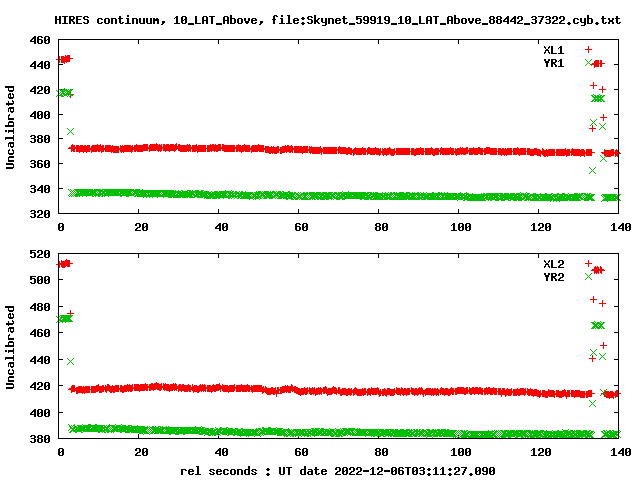Click 'Uncalibrated' axis label of the XL1/YR1 plot
This screenshot has height=480, width=640.
coord(10,127)
